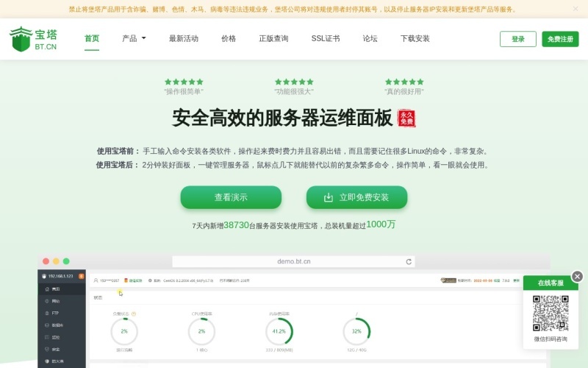Click the CPU usage 2% gauge

coord(201,331)
